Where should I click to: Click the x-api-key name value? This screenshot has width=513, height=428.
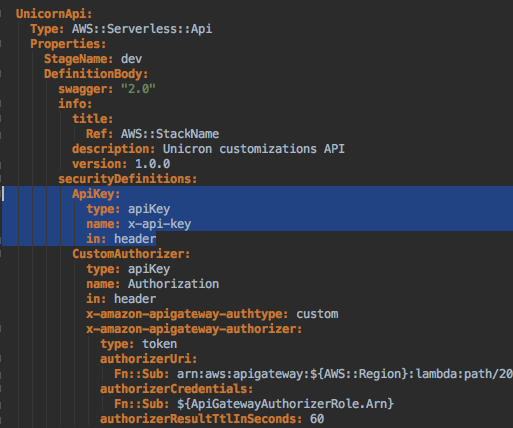[x=160, y=224]
